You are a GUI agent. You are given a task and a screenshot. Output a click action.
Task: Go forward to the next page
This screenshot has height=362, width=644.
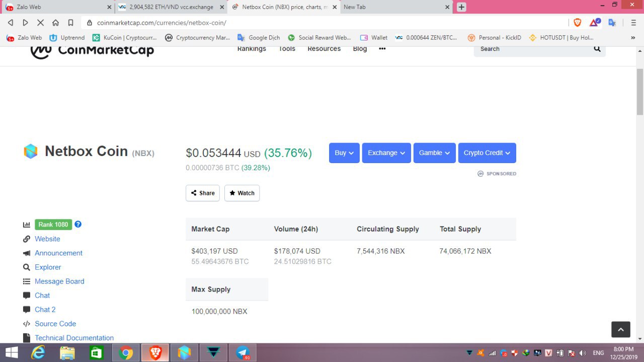tap(26, 23)
